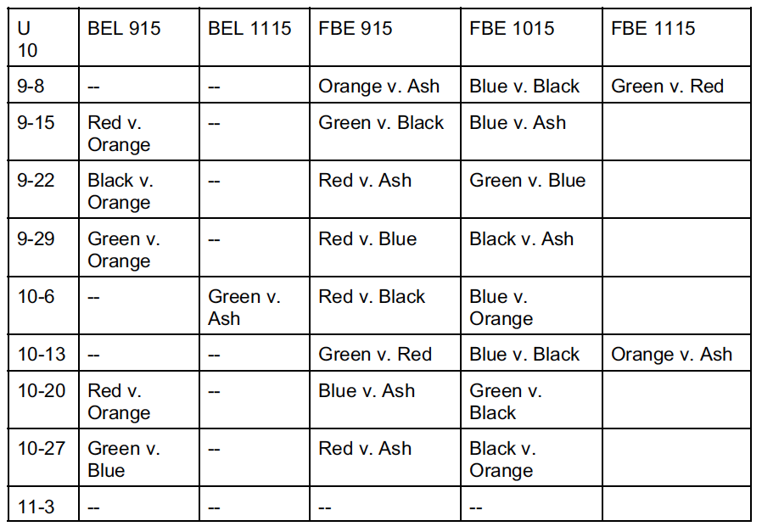Select the BEL 1115 column header
Screen dimensions: 762x532
point(249,29)
